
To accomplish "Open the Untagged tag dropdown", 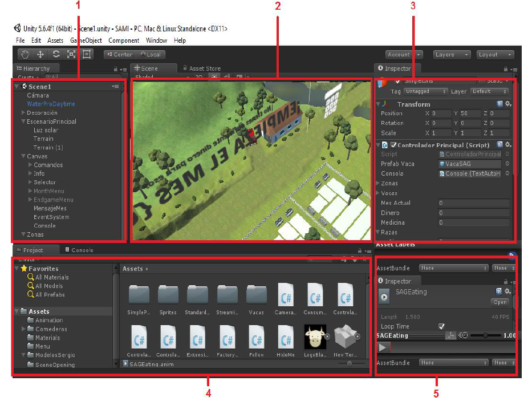I will [x=424, y=91].
